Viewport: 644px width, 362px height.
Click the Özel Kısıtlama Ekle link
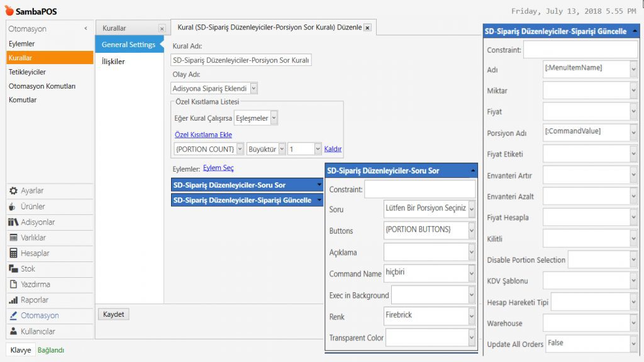(x=203, y=134)
